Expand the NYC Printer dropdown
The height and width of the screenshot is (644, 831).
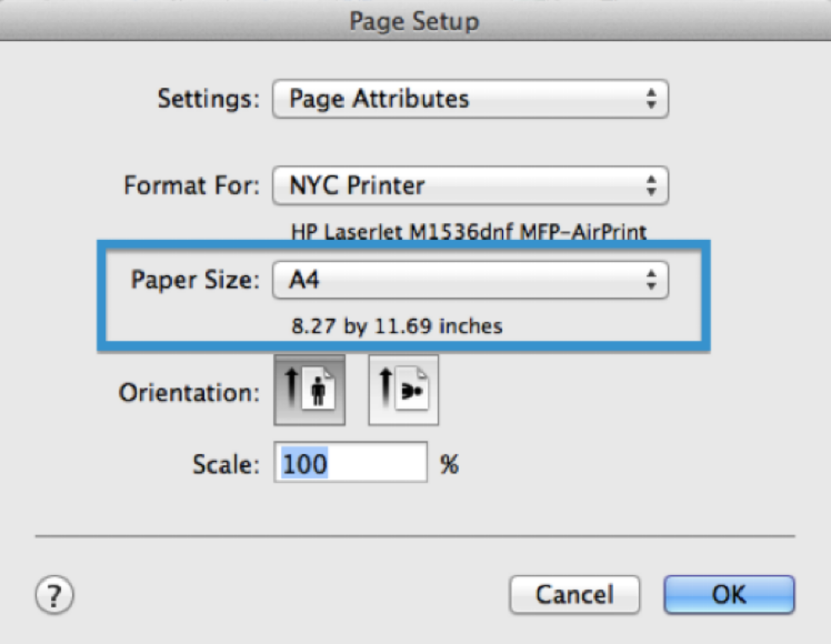tap(469, 185)
